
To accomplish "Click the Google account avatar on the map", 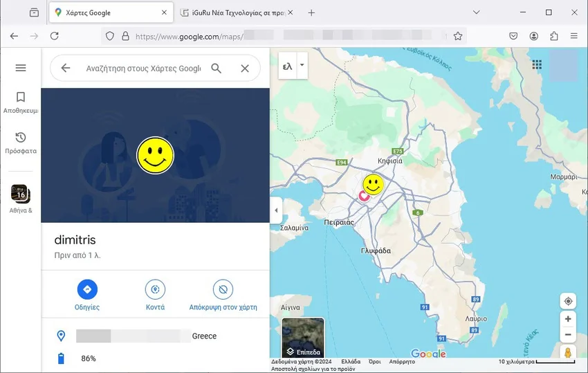I will pyautogui.click(x=563, y=65).
